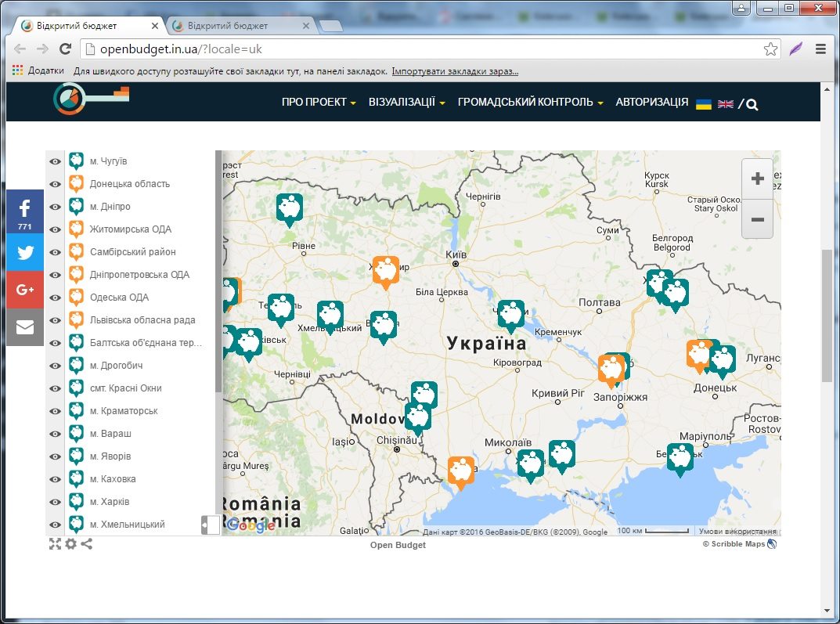Toggle visibility of м. Харків
The width and height of the screenshot is (840, 624).
55,502
